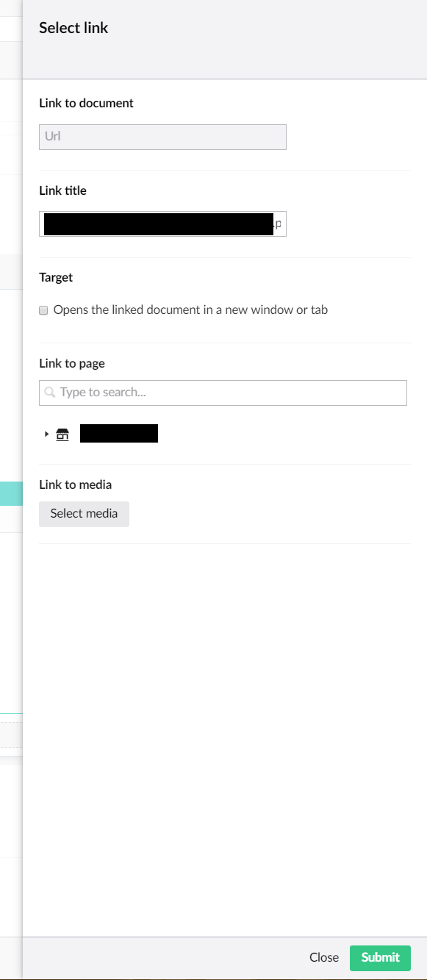Click the dashed placeholder area behind the panel
Image resolution: width=427 pixels, height=980 pixels.
(x=11, y=735)
